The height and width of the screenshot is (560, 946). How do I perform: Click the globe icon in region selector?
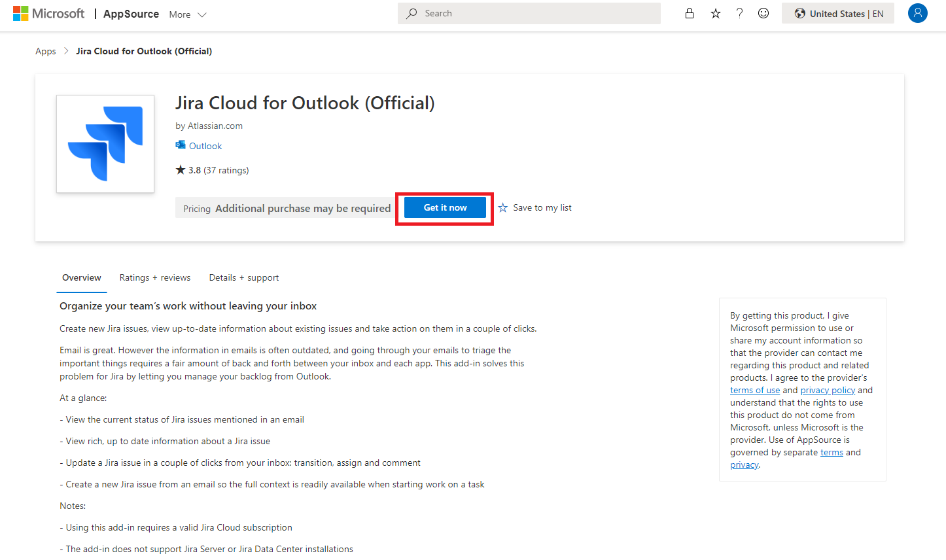coord(799,13)
